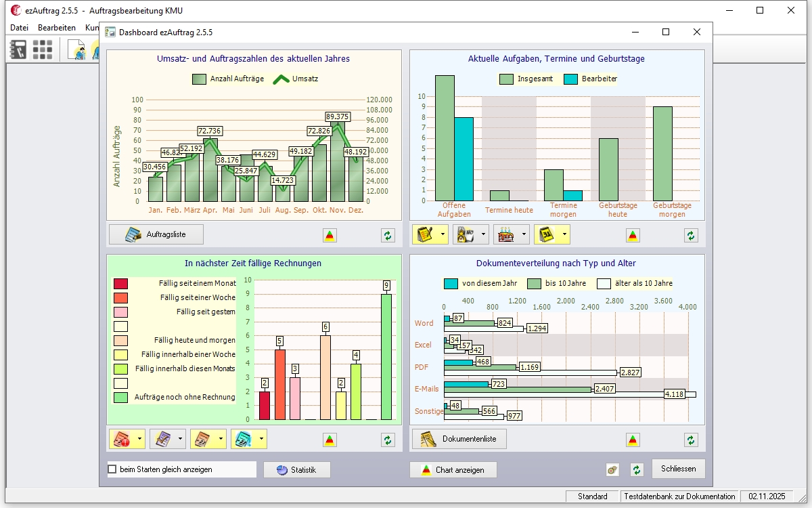
Task: Expand dropdown arrow next to purple invoice icon
Action: [179, 440]
